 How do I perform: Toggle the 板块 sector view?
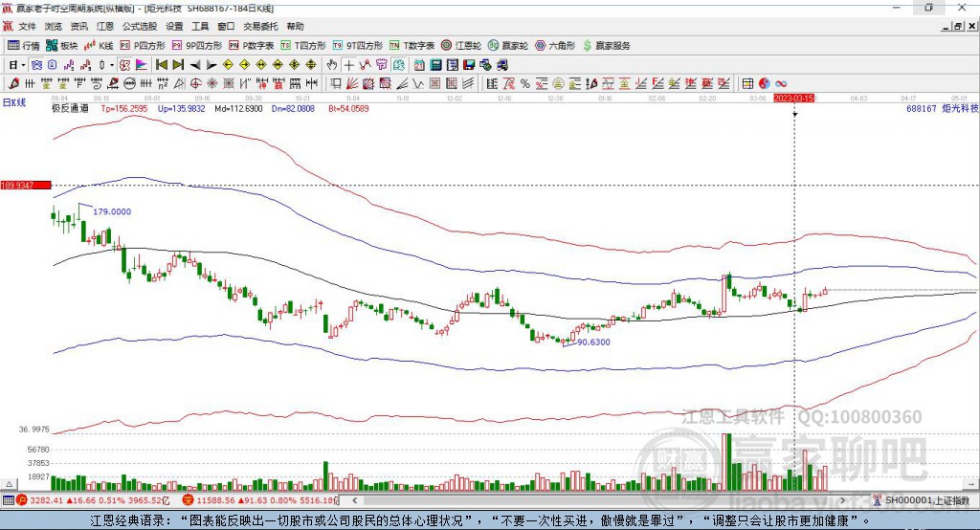point(62,45)
